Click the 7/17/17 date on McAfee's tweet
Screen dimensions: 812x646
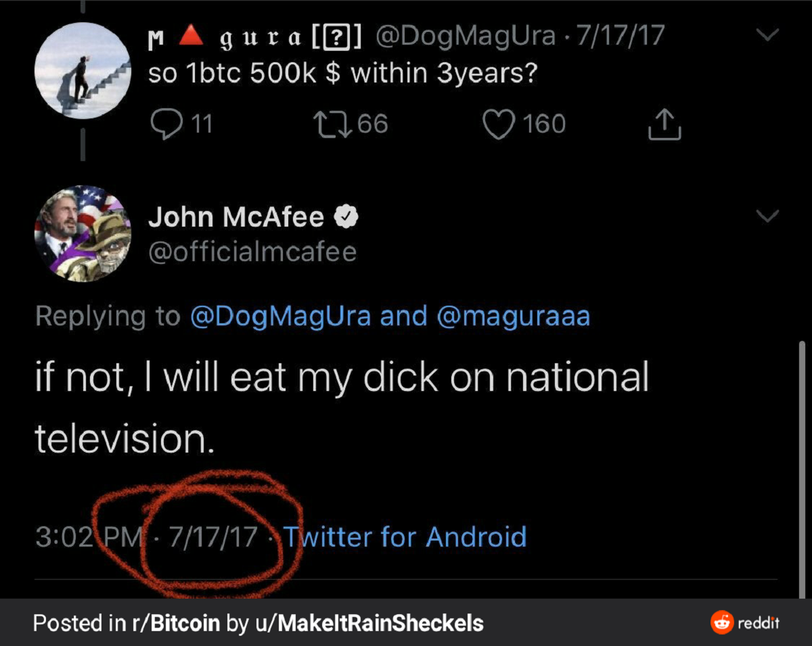(x=213, y=537)
